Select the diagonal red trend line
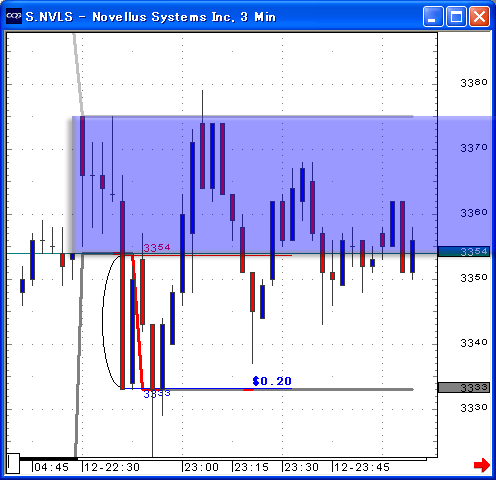496x480 pixels. [x=138, y=322]
